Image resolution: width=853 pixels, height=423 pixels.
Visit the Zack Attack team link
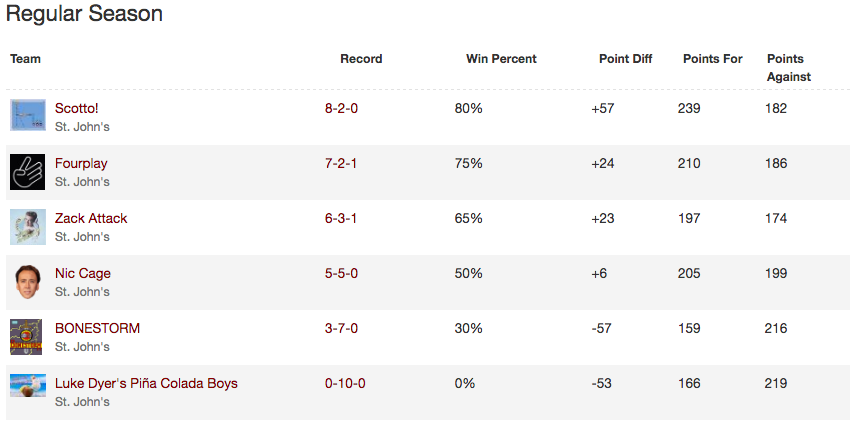[x=91, y=218]
